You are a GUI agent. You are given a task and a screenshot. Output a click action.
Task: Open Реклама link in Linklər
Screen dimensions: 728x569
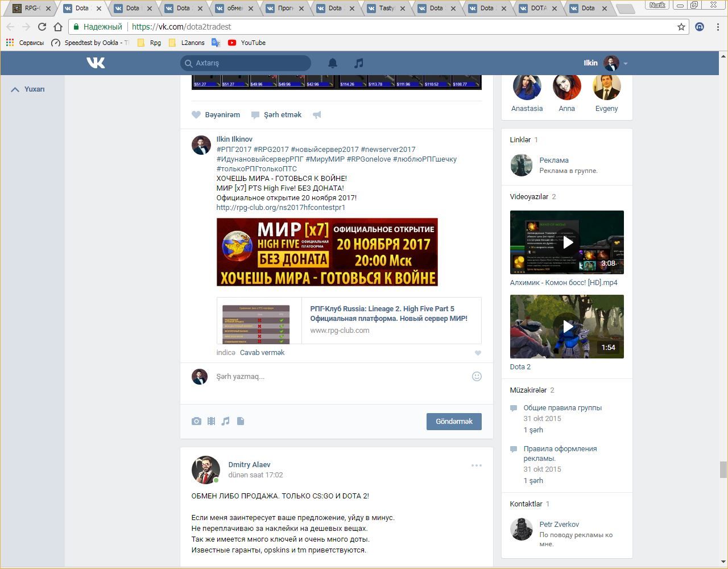[554, 160]
